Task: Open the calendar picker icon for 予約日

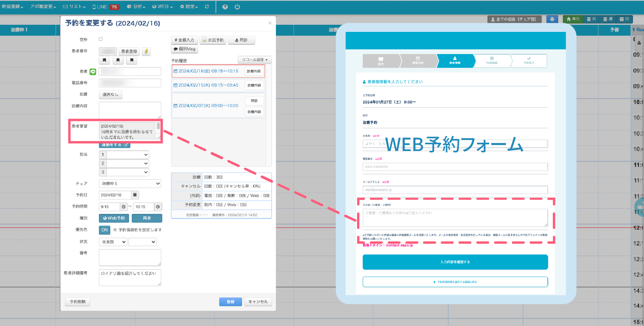Action: 135,195
